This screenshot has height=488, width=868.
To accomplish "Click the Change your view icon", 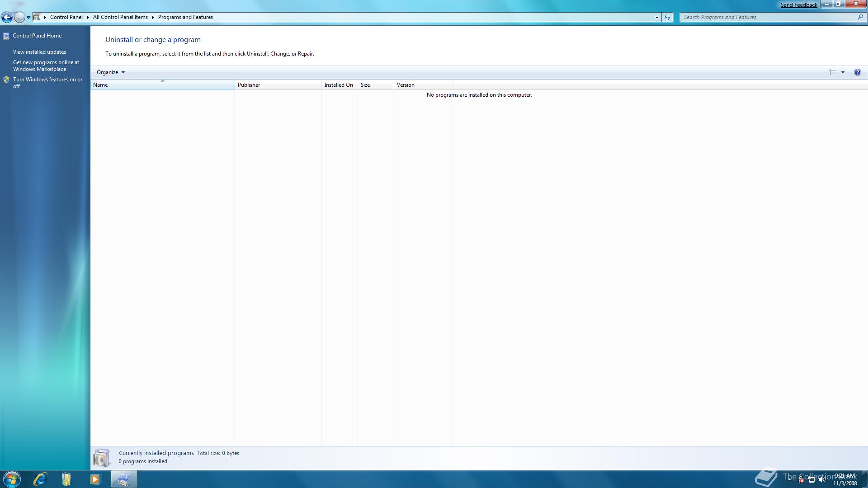I will click(x=832, y=72).
